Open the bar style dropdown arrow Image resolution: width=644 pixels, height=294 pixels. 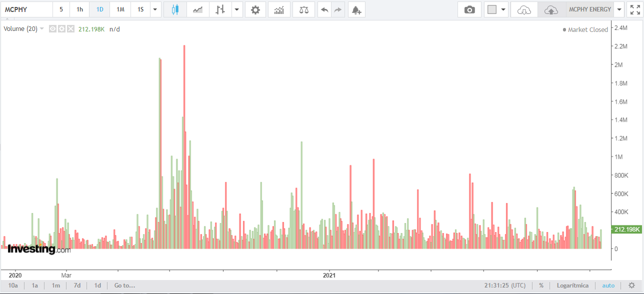236,9
